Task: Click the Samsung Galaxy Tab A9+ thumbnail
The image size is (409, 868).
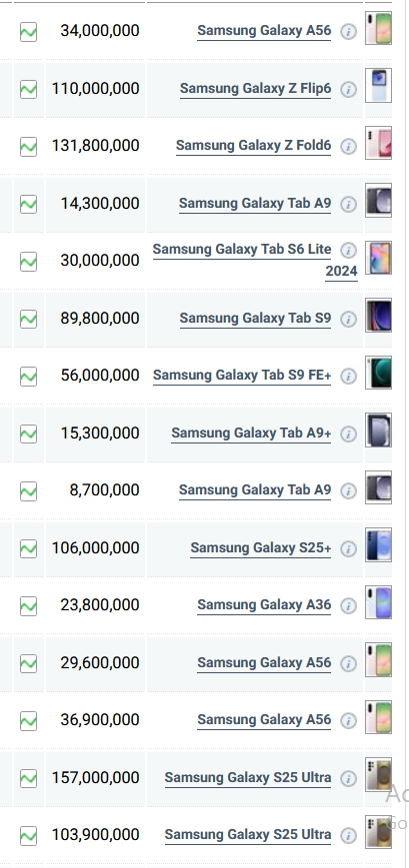Action: 379,430
